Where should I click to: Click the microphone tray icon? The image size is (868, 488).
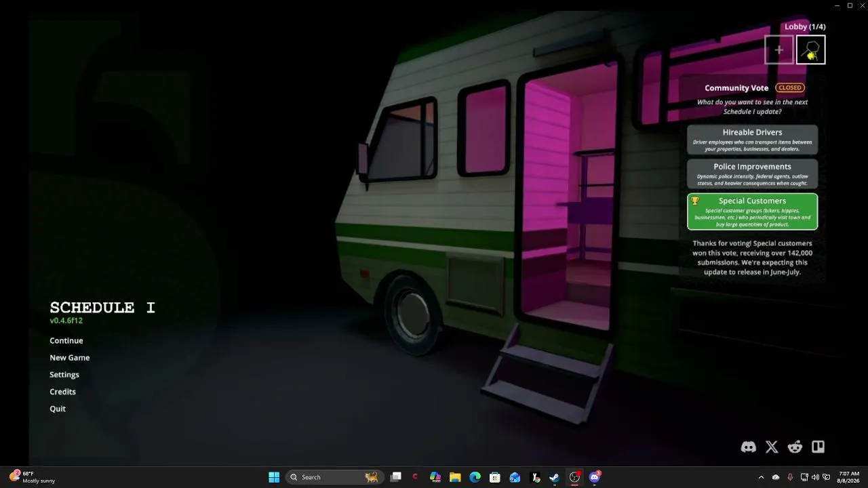pos(790,477)
